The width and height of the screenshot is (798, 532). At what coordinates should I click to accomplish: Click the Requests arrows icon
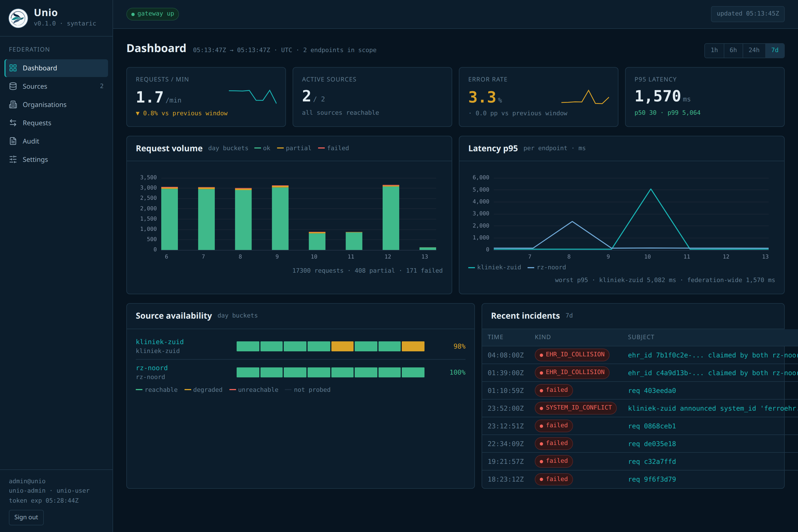coord(13,123)
